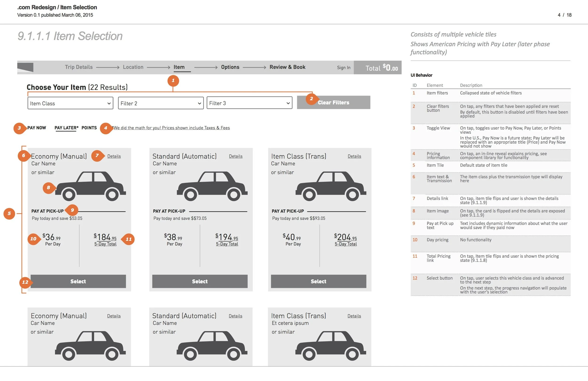588x381 pixels.
Task: Click "Consists of multiple vehicle tiles" note
Action: tap(453, 34)
